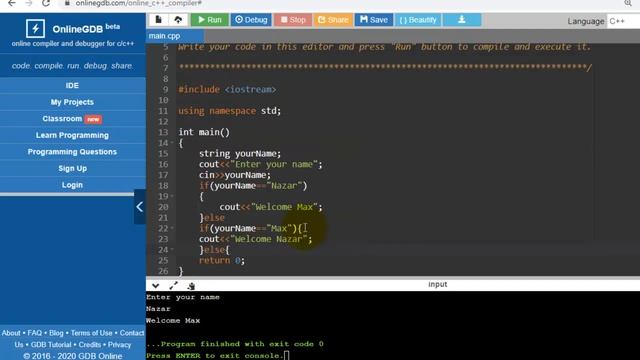Click the site lock icon in address bar

(x=67, y=3)
